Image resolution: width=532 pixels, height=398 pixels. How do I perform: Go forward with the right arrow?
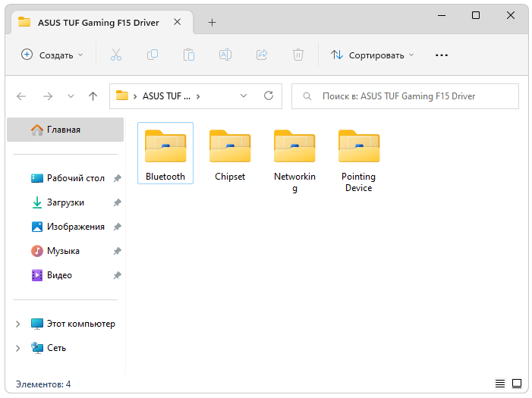click(48, 96)
